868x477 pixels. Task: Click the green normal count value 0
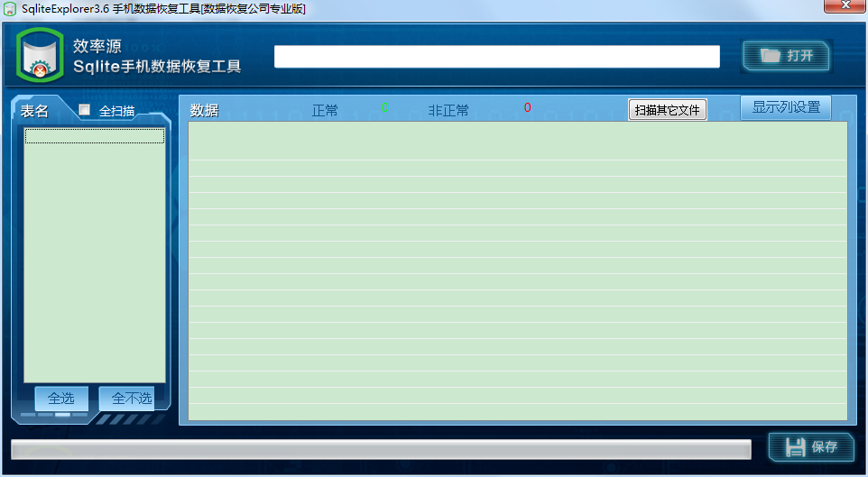385,107
